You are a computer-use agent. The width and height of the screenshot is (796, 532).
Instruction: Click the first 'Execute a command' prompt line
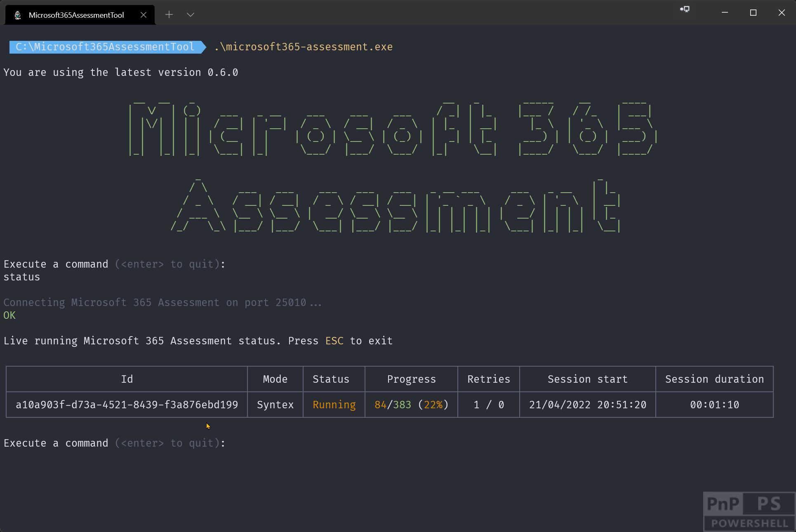point(115,264)
